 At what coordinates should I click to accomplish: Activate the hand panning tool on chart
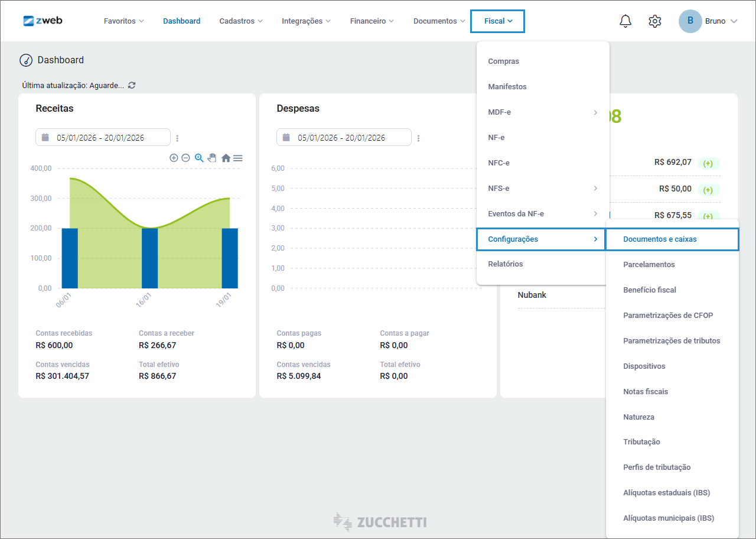[x=212, y=158]
